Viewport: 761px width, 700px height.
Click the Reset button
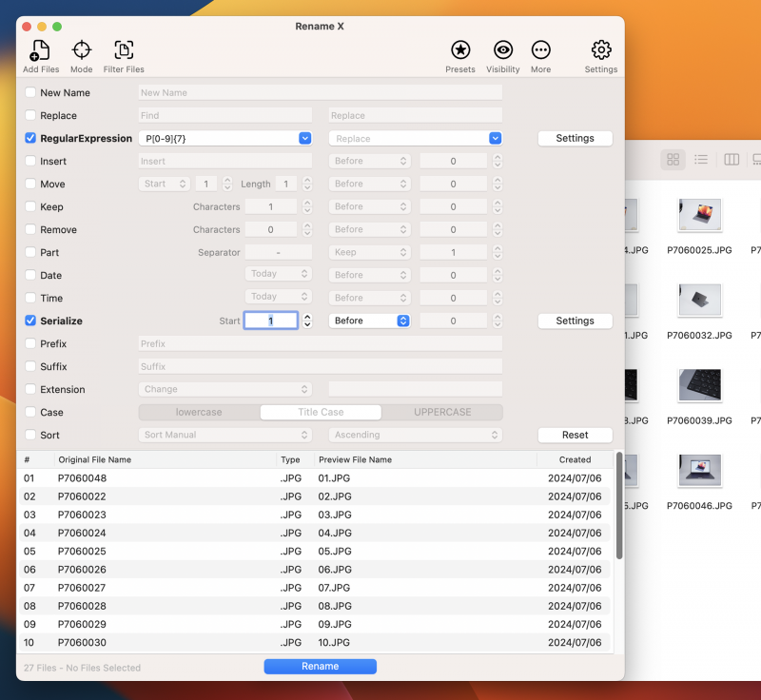coord(575,435)
